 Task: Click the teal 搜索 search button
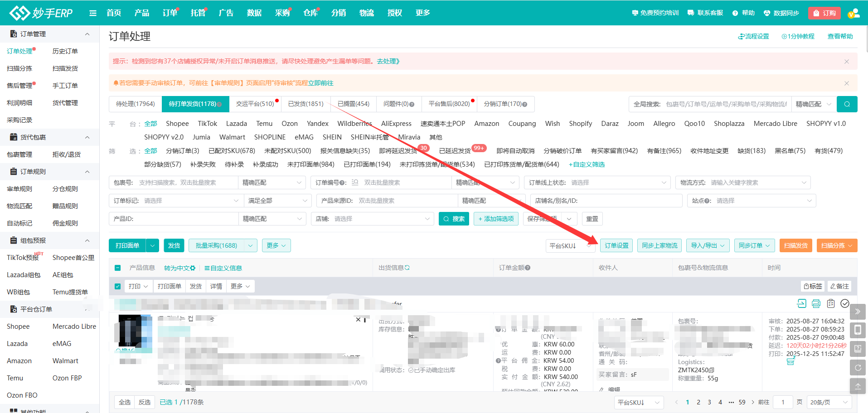point(454,219)
